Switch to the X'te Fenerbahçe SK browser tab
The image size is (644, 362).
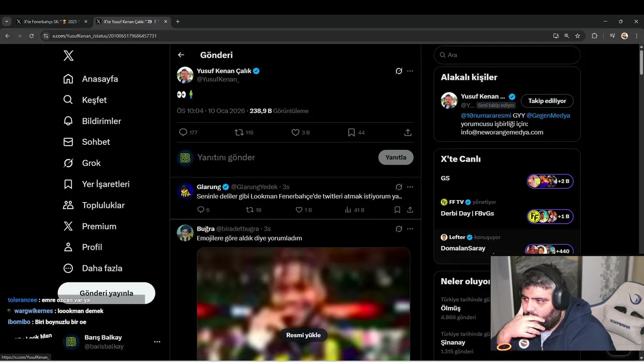[52, 22]
